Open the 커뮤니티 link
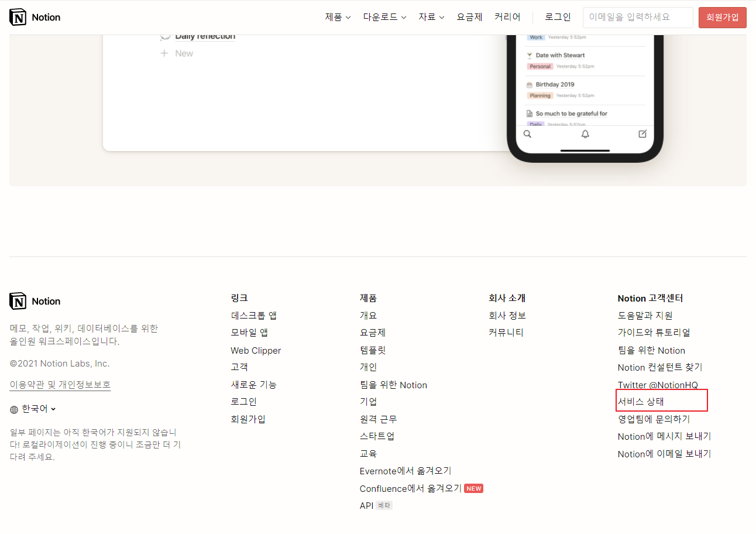The image size is (756, 534). click(x=506, y=333)
